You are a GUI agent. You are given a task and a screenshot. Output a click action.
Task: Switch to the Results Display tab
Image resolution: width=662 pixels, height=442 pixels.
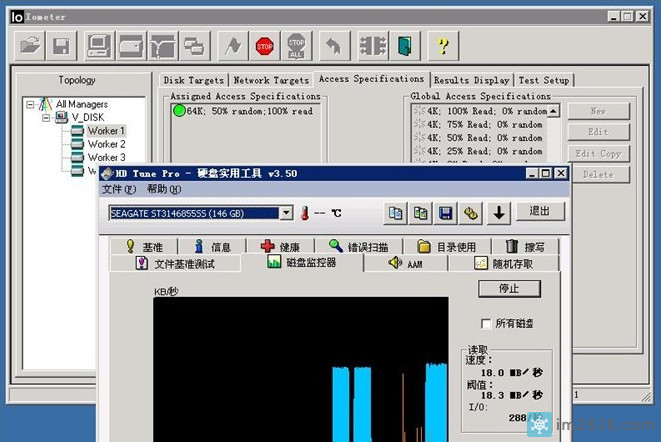472,80
